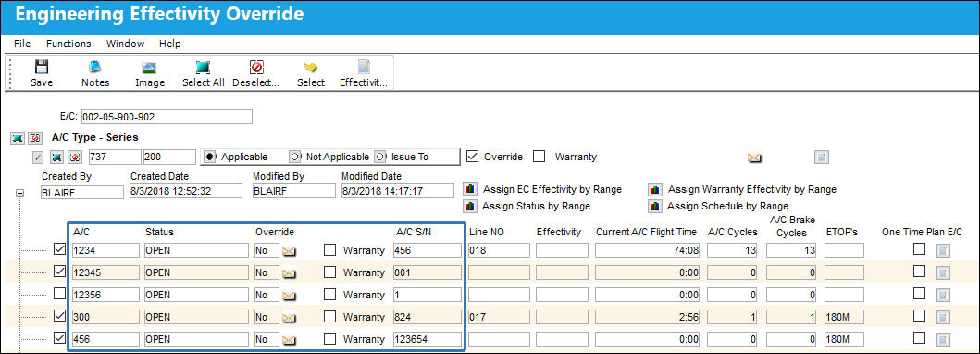This screenshot has width=980, height=354.
Task: Click the Save toolbar icon
Action: 42,74
